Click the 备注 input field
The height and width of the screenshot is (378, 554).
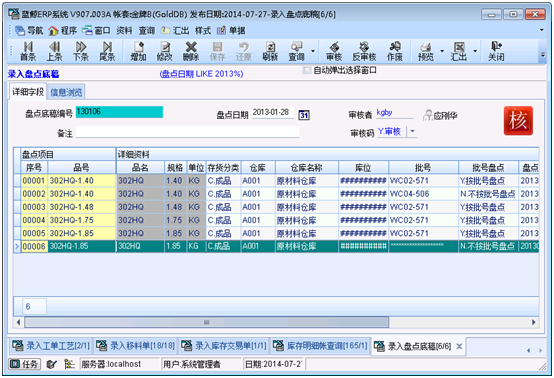click(x=188, y=132)
